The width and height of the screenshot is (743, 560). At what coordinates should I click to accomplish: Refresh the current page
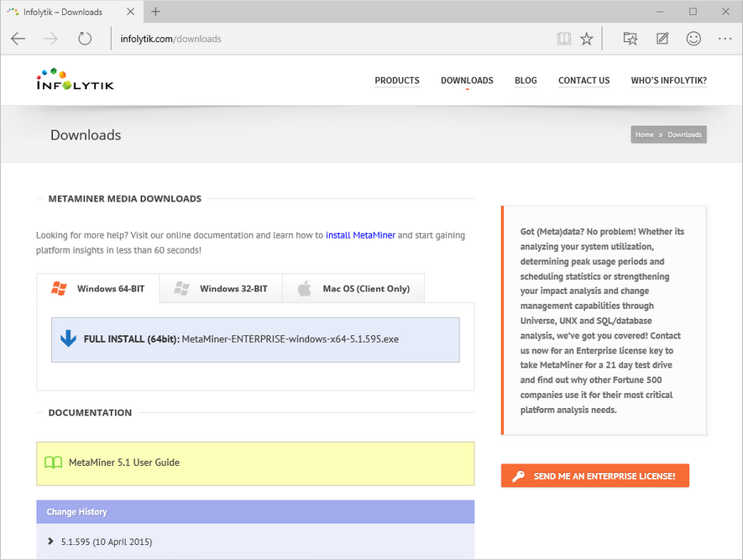(x=85, y=39)
